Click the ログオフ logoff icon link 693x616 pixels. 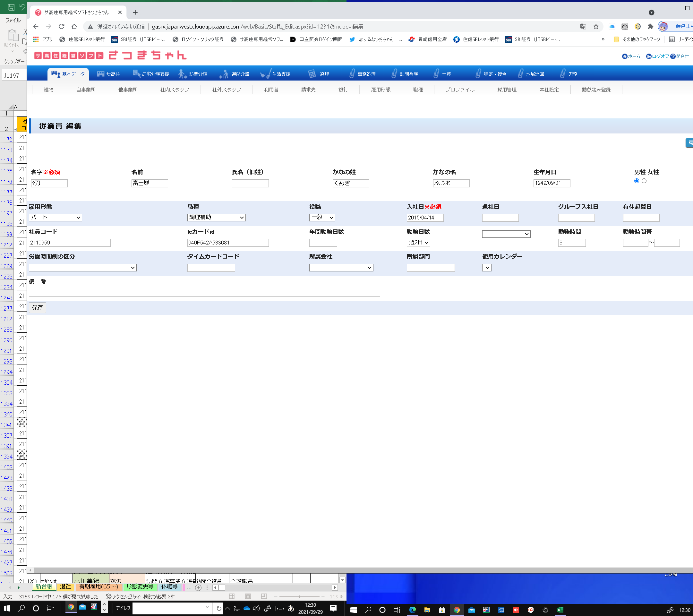pos(649,56)
